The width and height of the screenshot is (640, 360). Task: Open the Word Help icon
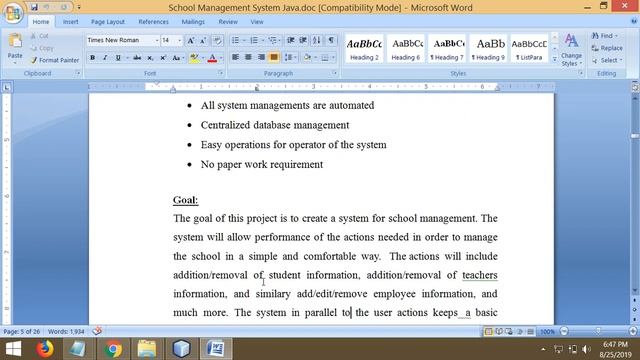(634, 21)
